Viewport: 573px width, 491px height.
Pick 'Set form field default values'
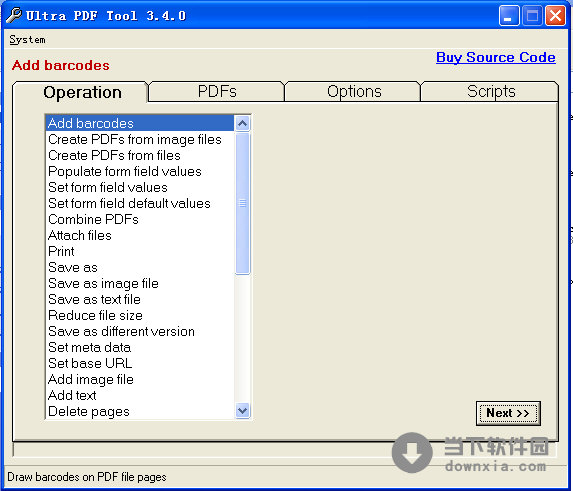click(x=140, y=203)
